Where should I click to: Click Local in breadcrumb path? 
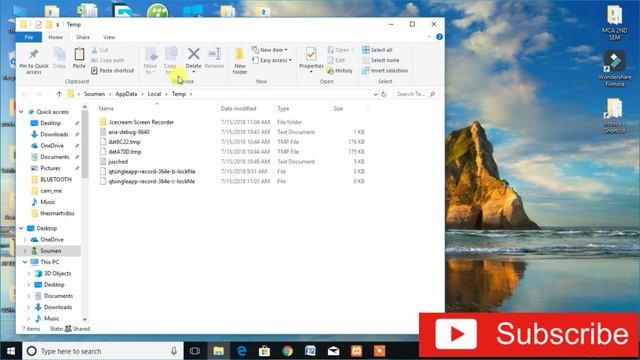click(154, 94)
